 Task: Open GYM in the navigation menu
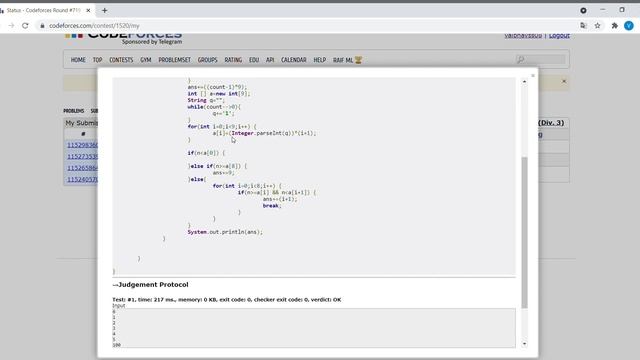click(146, 60)
